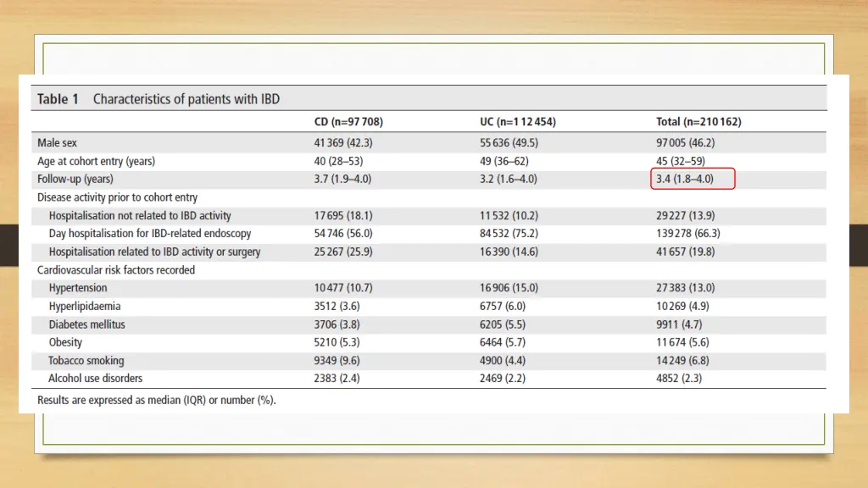The height and width of the screenshot is (488, 868).
Task: Click cell '55 636 (49.5)'
Action: 509,142
